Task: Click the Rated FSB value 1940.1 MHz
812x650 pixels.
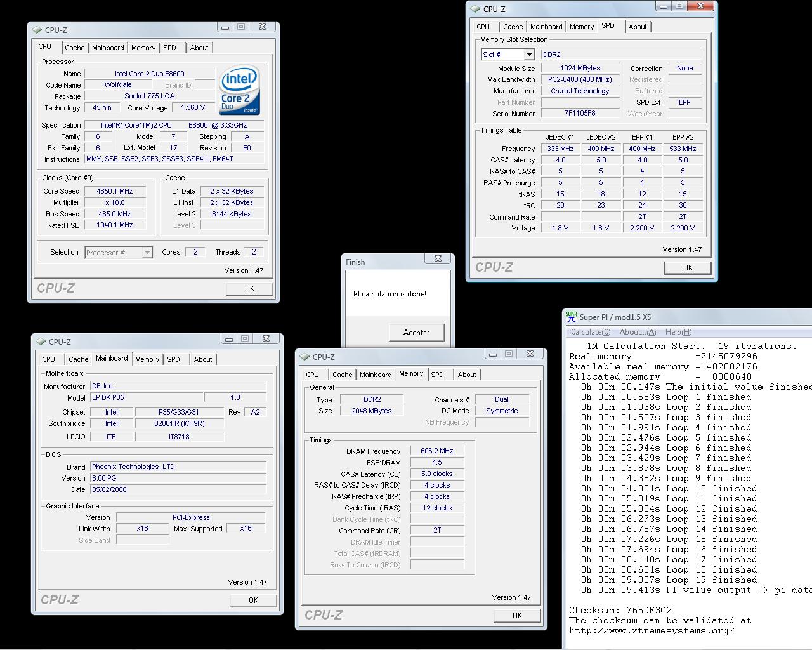Action: [x=115, y=225]
